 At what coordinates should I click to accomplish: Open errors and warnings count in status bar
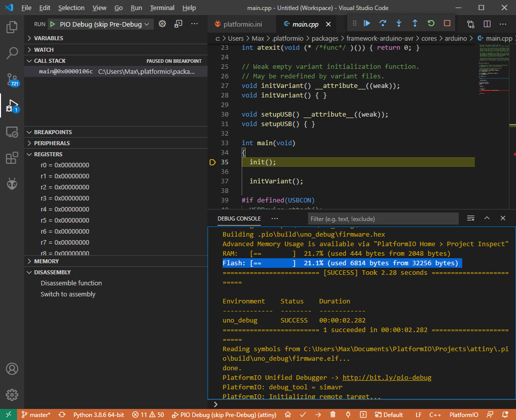click(x=148, y=415)
